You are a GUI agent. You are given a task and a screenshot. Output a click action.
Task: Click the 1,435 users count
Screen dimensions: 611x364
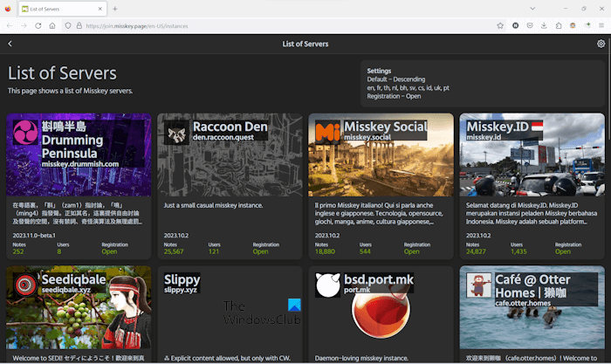coord(518,251)
